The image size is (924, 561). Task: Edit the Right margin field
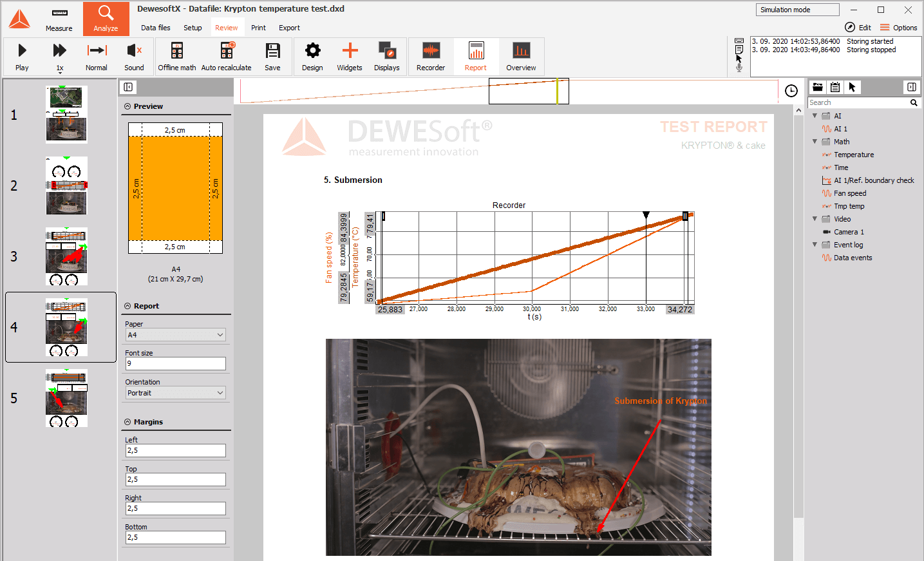point(175,508)
